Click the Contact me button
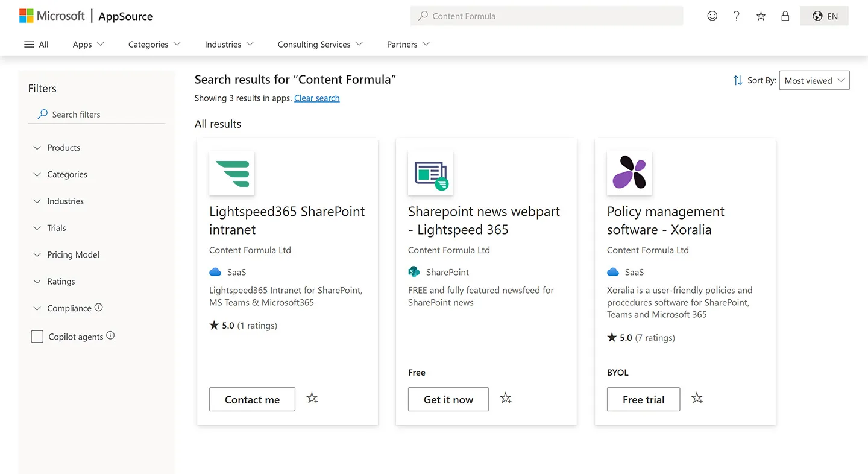Screen dimensions: 868x474 click(x=252, y=399)
